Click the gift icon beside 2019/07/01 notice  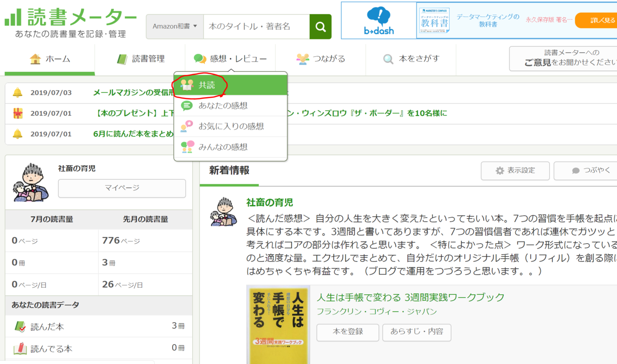click(18, 114)
